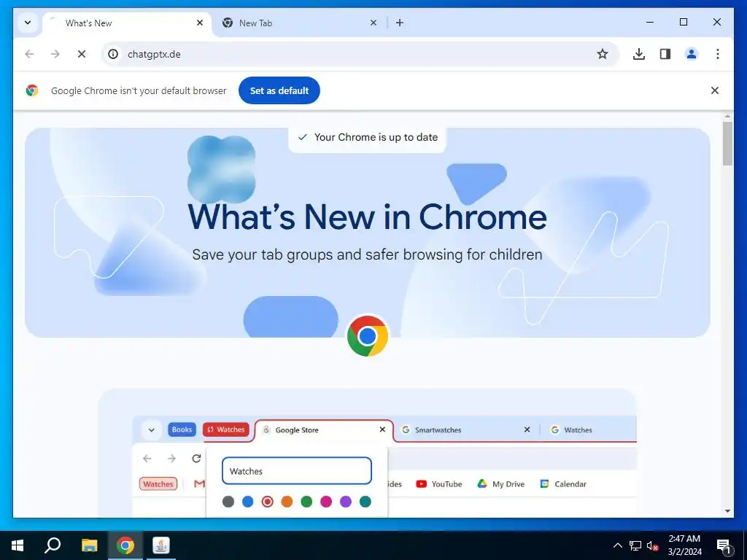Click the scrollbar up arrow
747x560 pixels.
(x=727, y=116)
